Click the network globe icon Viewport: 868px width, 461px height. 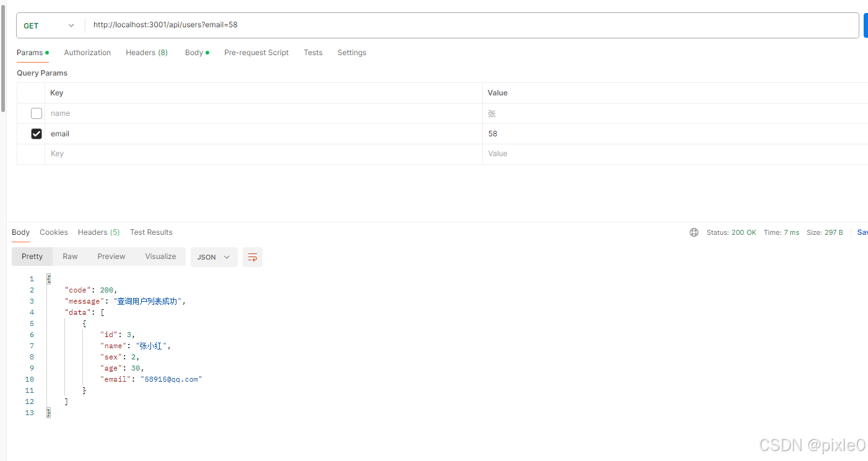coord(694,232)
